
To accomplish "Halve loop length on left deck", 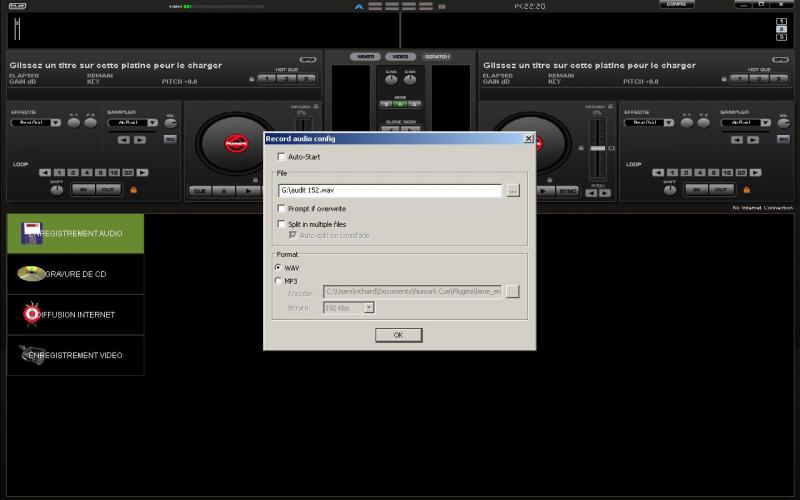I will click(x=45, y=172).
